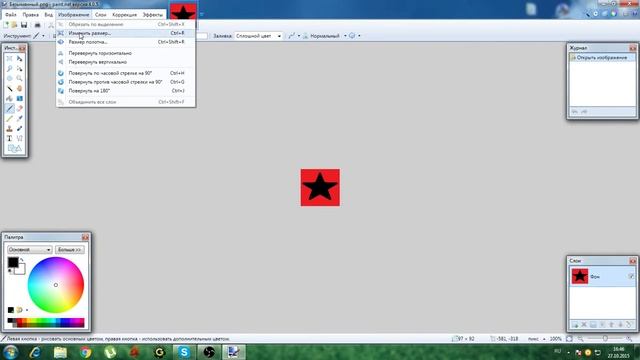The image size is (640, 360).
Task: Choose Повернуть на 180° menu entry
Action: click(x=126, y=91)
